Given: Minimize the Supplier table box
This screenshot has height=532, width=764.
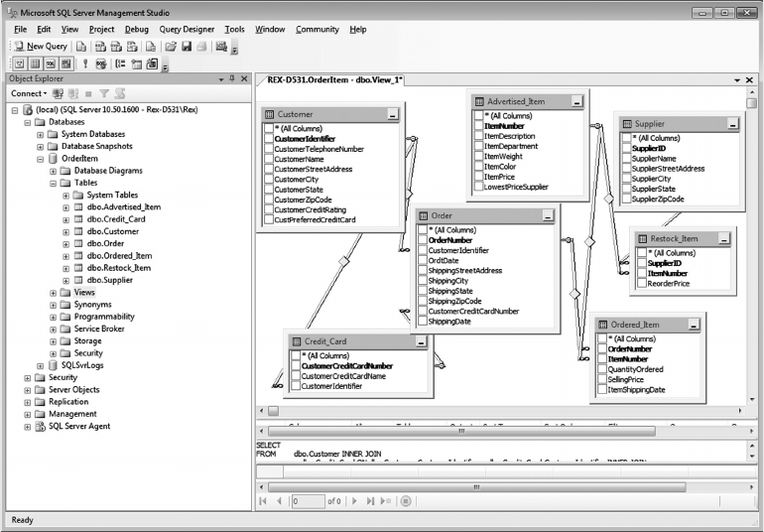Looking at the screenshot, I should (x=733, y=124).
